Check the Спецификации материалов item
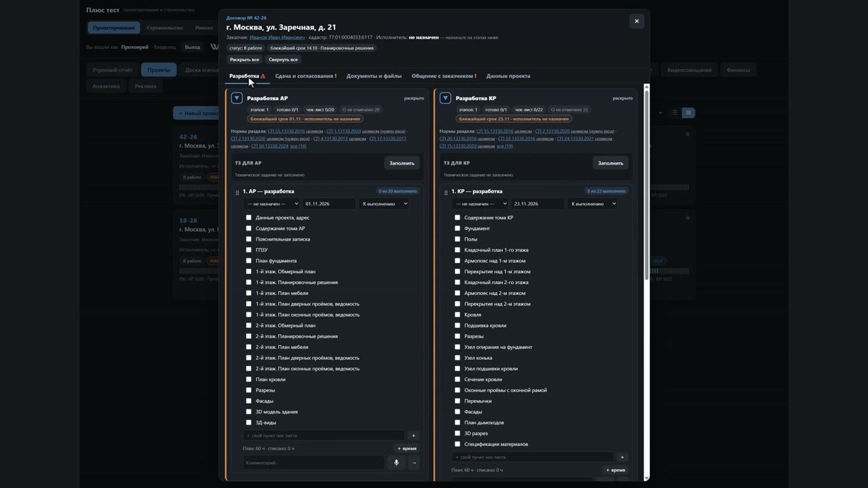868x488 pixels. click(457, 444)
